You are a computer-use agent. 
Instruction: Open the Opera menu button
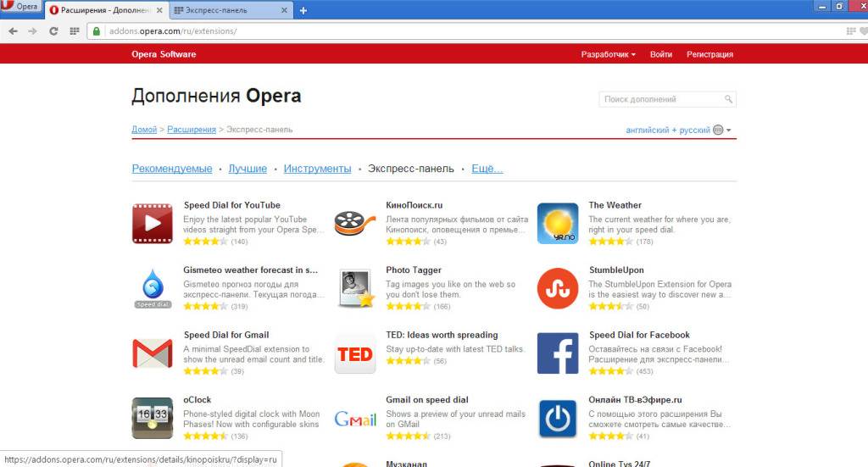[x=20, y=7]
